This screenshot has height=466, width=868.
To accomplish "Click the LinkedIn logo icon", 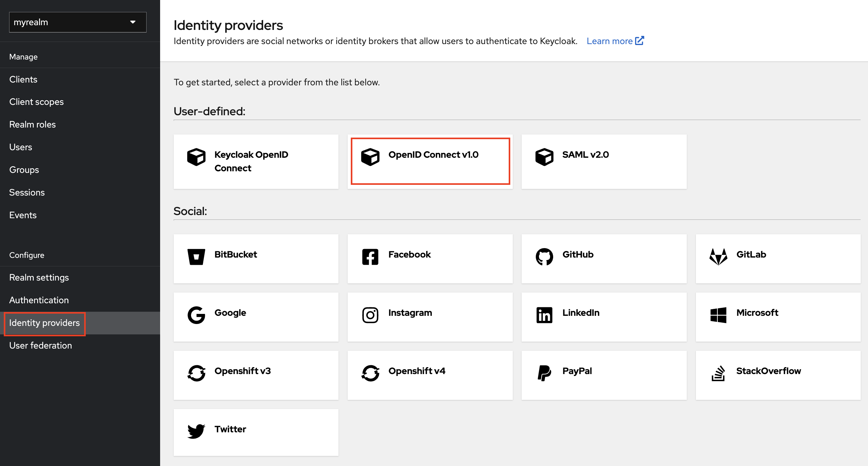I will pos(544,315).
